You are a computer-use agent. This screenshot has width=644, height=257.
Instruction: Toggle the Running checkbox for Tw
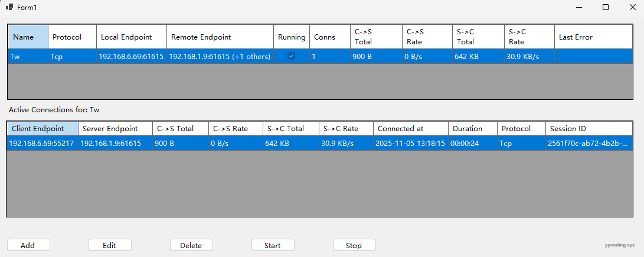pos(291,56)
